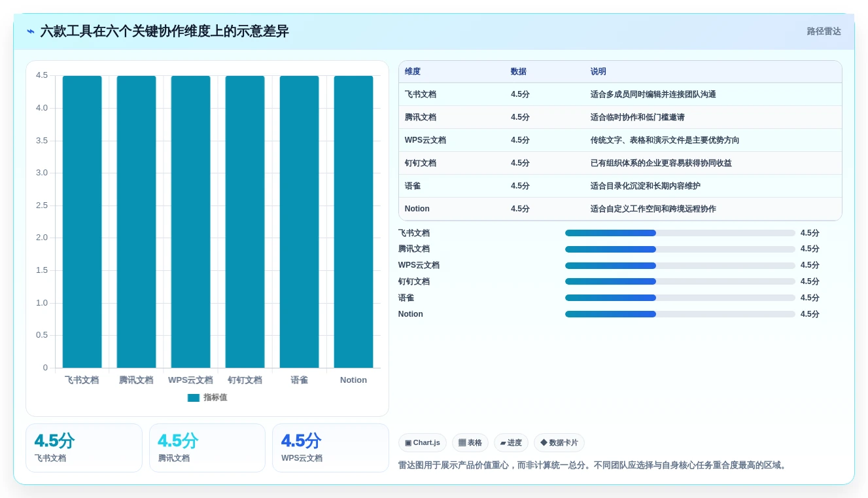Click the 4.5分 value in 钉钉文档 table row
Image resolution: width=868 pixels, height=498 pixels.
520,163
